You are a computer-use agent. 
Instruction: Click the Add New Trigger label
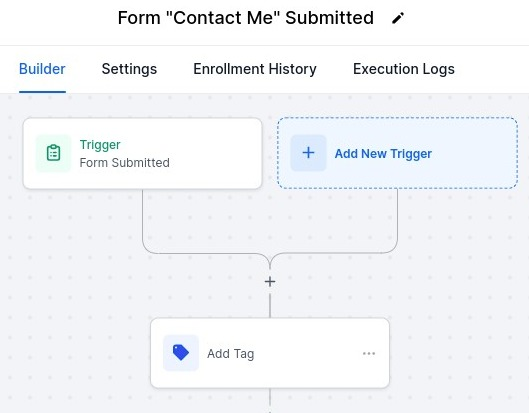click(383, 154)
